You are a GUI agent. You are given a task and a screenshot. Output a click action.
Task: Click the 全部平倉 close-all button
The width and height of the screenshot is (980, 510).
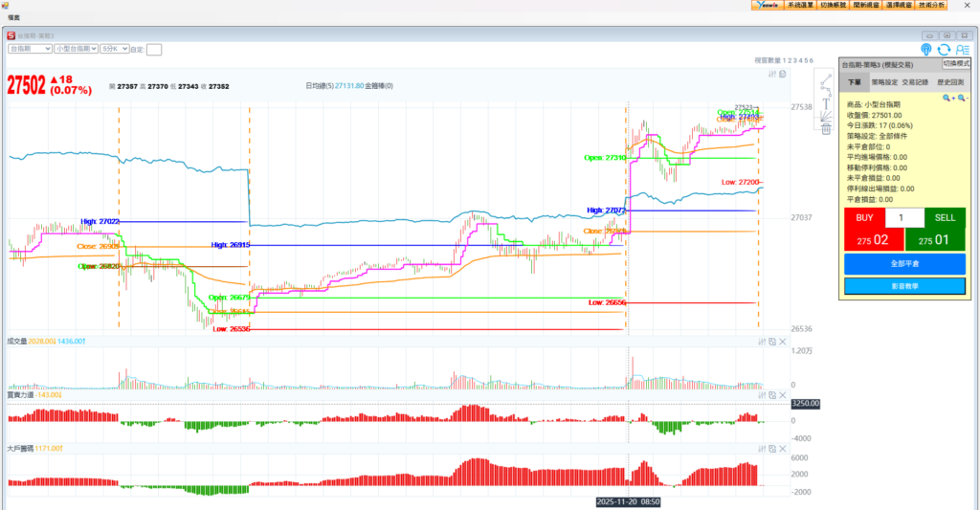pos(904,263)
